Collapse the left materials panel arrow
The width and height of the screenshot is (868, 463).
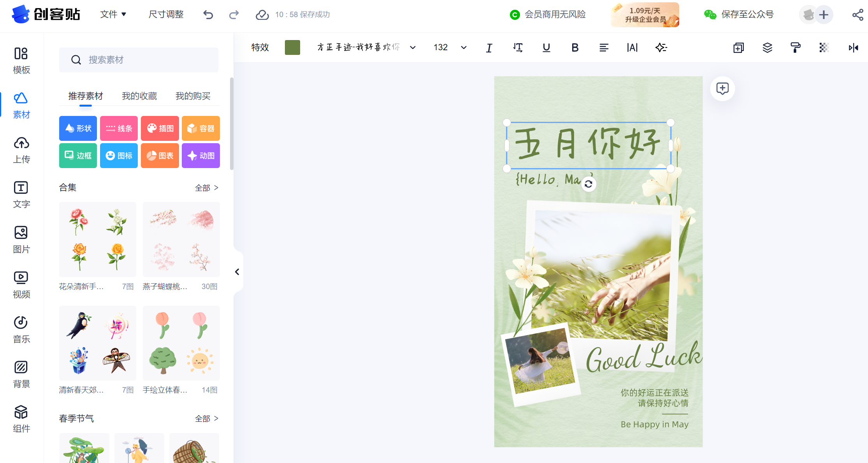[x=237, y=272]
